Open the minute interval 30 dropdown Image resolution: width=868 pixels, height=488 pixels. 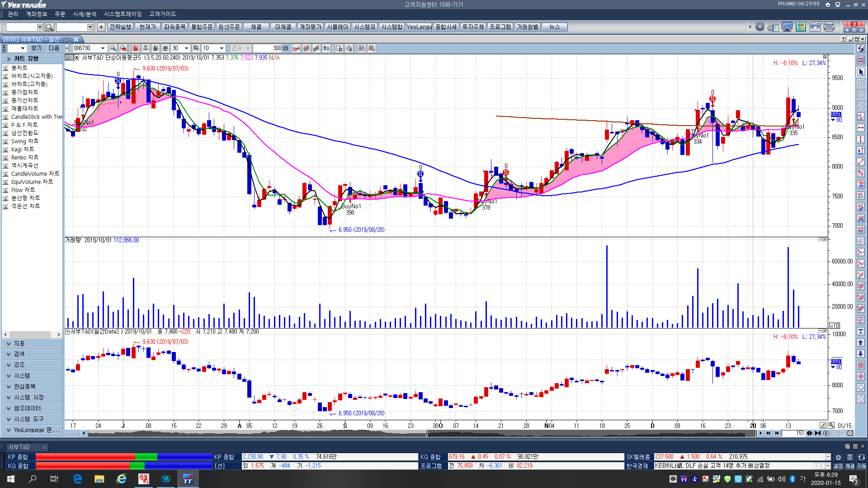click(186, 48)
